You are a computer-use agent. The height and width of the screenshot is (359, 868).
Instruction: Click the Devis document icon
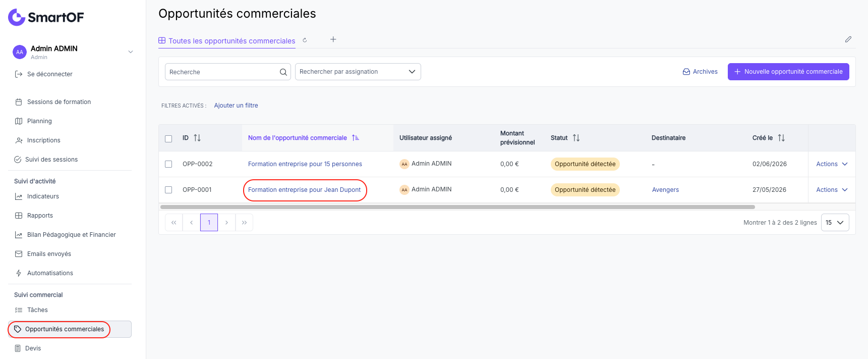tap(18, 348)
